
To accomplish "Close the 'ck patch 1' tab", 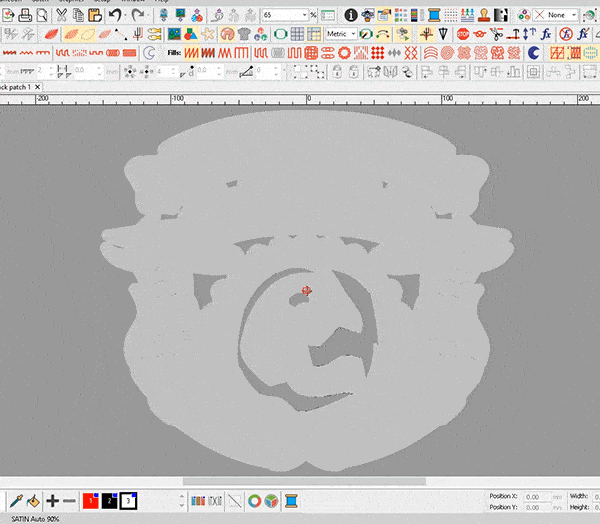I will pos(38,87).
